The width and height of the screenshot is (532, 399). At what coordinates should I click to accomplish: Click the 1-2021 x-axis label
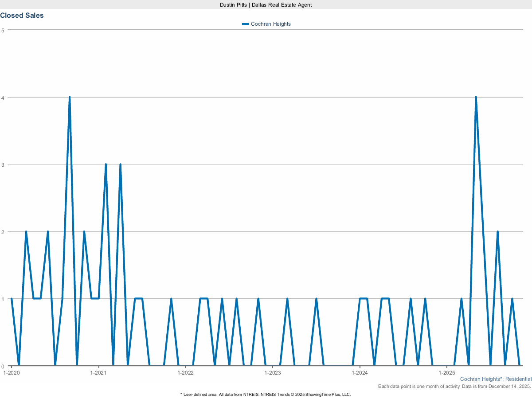pyautogui.click(x=98, y=373)
